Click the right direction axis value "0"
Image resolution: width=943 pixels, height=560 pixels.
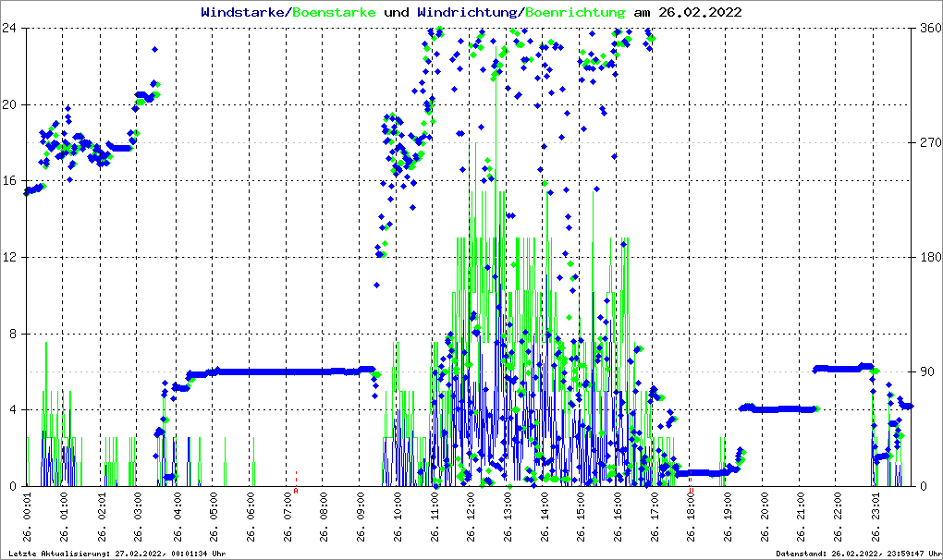pos(925,486)
